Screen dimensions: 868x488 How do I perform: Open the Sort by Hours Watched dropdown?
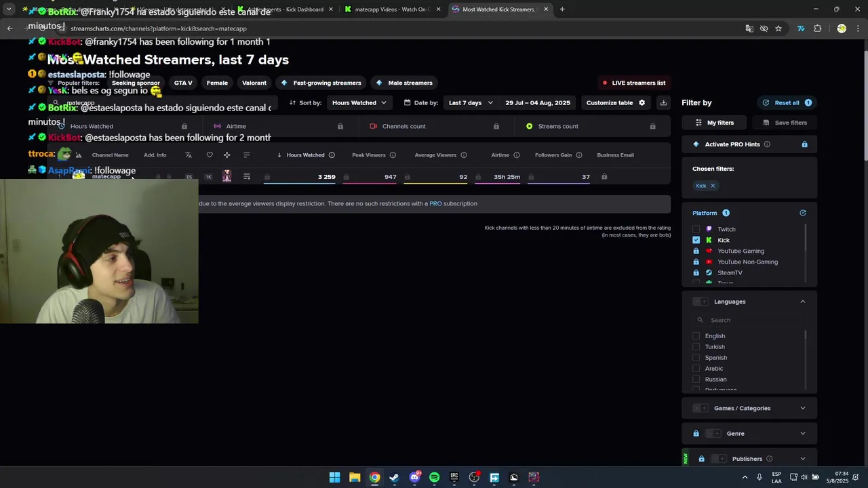pyautogui.click(x=359, y=103)
